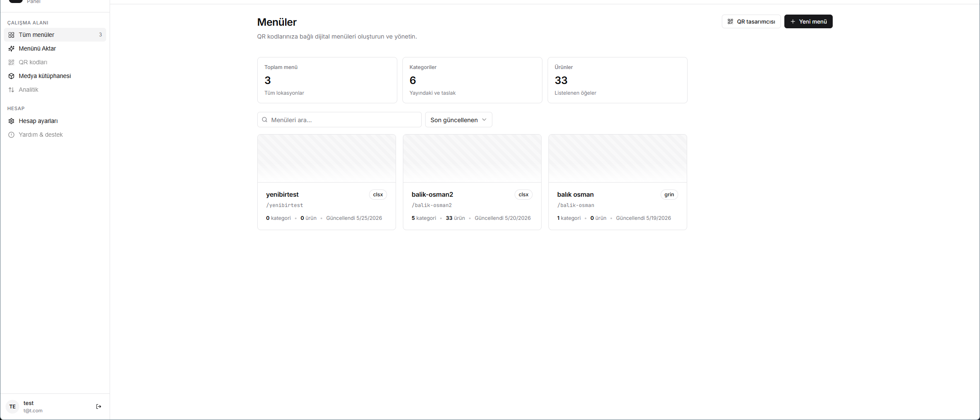
Task: Click the clsx badge on yenibirtest card
Action: pyautogui.click(x=378, y=195)
